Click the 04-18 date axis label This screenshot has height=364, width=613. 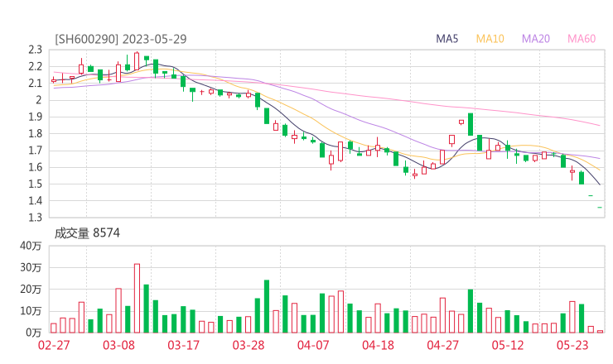pos(378,345)
